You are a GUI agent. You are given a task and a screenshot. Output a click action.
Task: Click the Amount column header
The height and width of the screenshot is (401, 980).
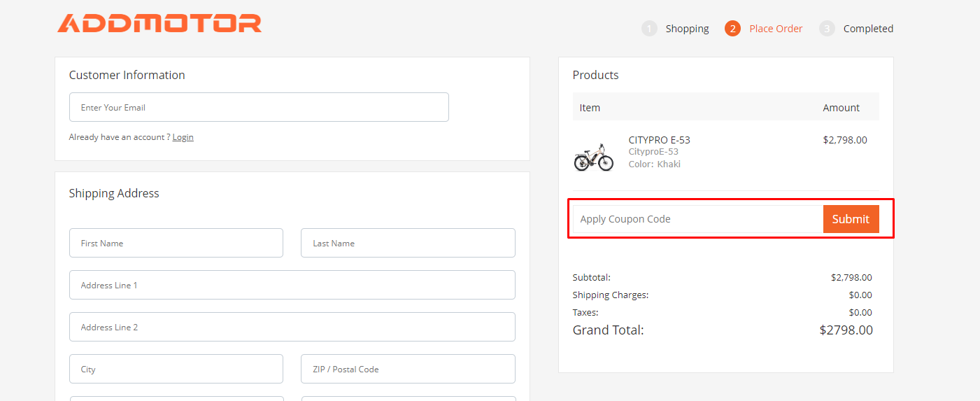pos(841,108)
